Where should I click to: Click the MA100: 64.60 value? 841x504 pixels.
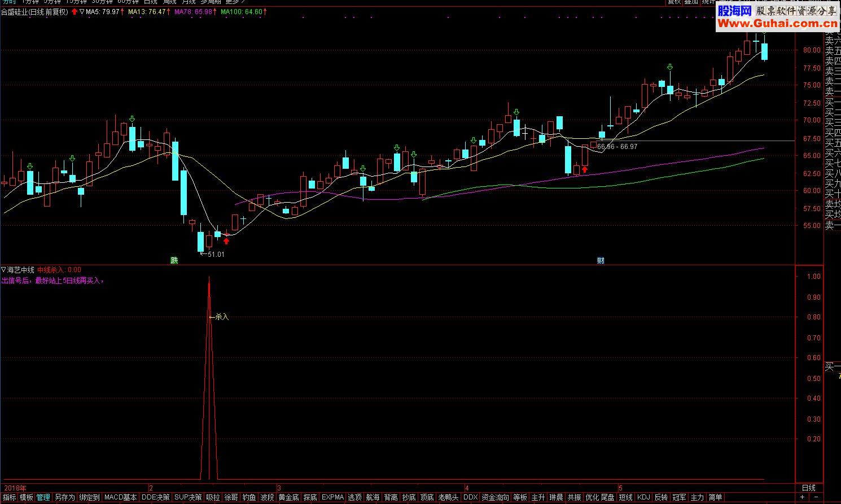coord(242,12)
